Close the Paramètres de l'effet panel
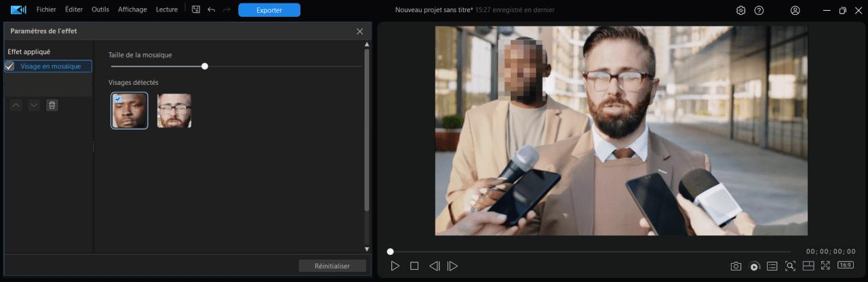 [360, 31]
